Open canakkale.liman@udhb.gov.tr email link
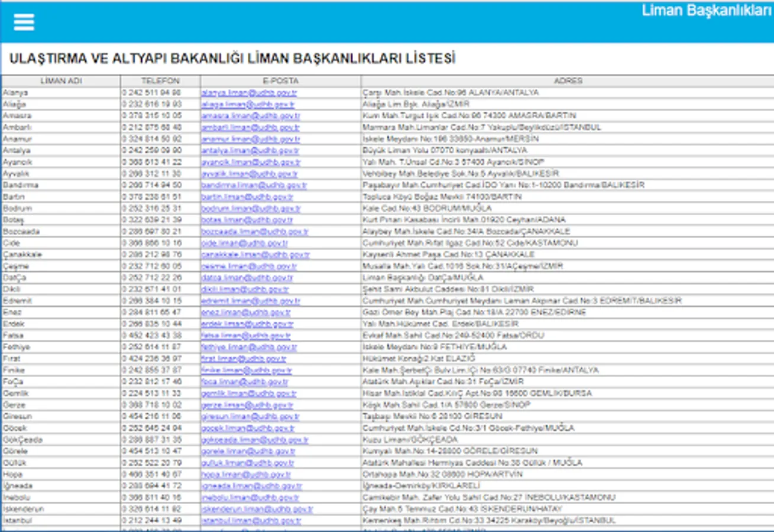 [x=255, y=254]
